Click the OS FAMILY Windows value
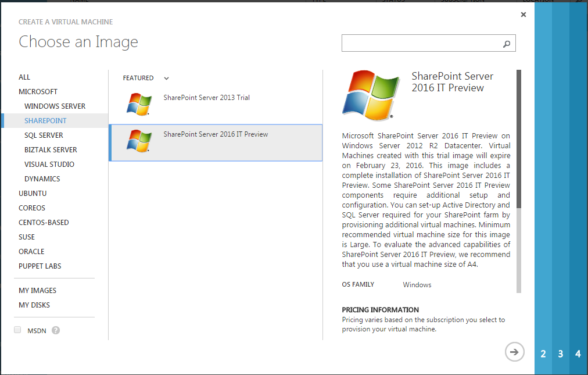Screen dimensions: 588x375 pos(417,285)
